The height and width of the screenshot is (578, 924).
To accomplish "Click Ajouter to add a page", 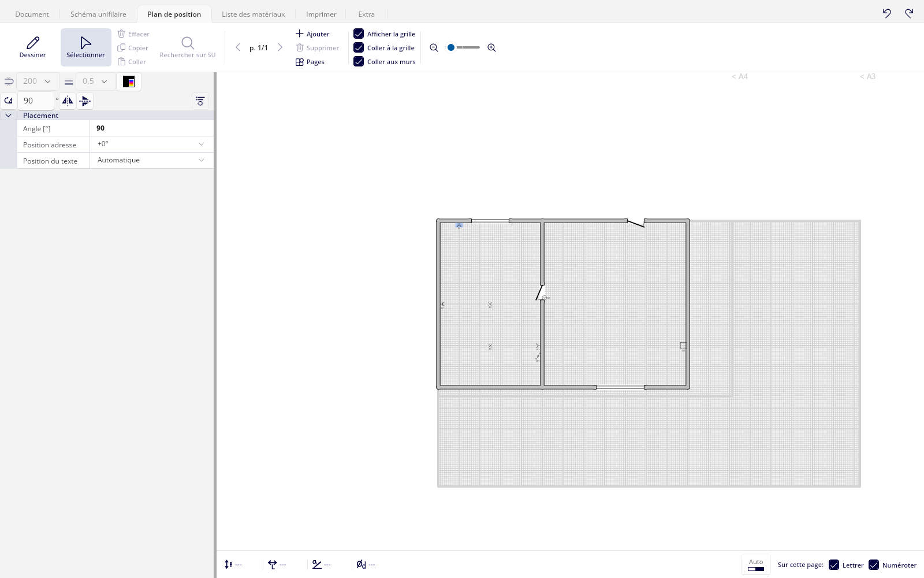I will 312,34.
